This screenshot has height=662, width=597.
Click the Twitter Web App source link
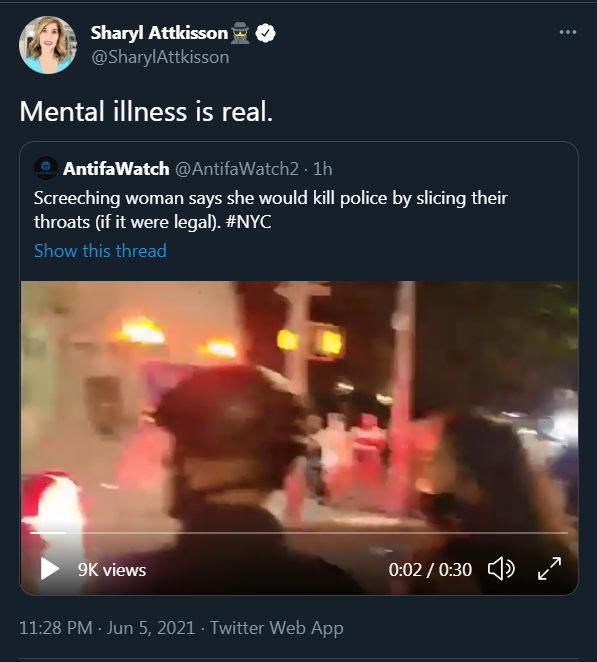click(277, 628)
